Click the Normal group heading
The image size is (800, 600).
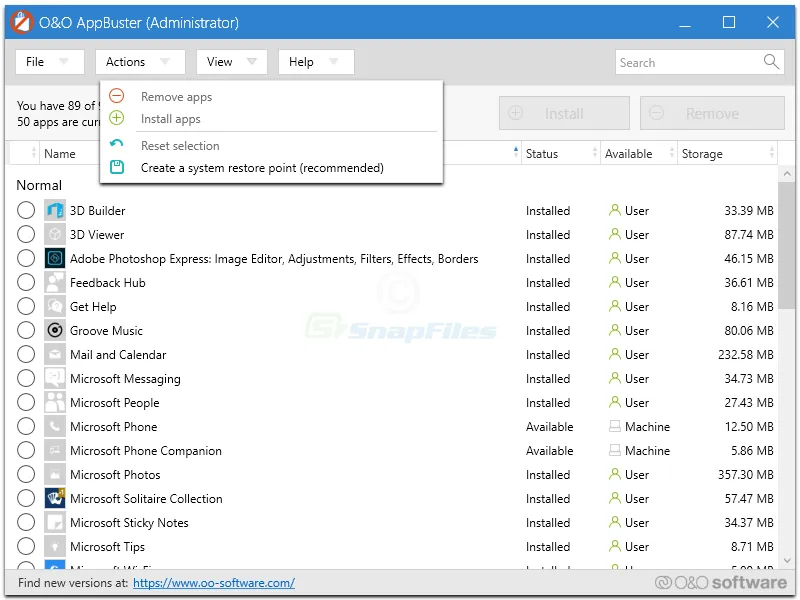point(39,185)
